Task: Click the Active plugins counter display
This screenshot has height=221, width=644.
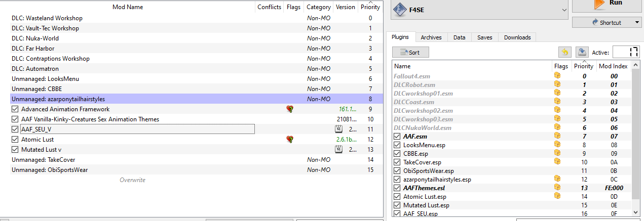Action: tap(626, 52)
